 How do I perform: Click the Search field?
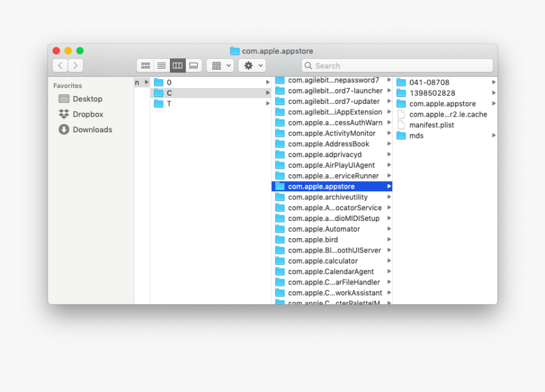pos(397,66)
